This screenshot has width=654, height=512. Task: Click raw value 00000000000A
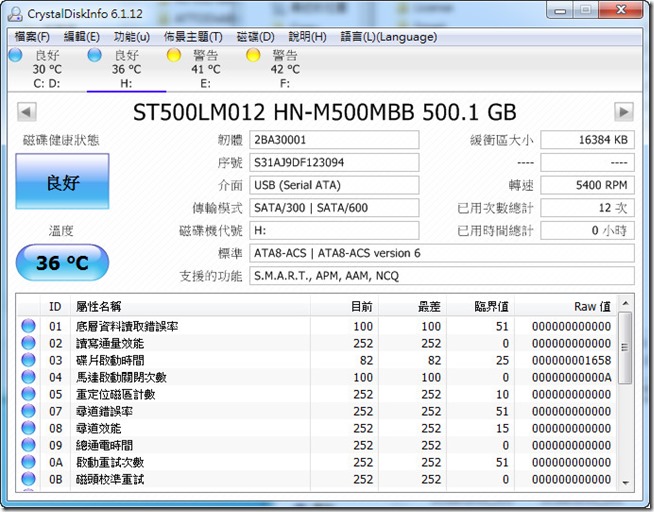point(571,377)
